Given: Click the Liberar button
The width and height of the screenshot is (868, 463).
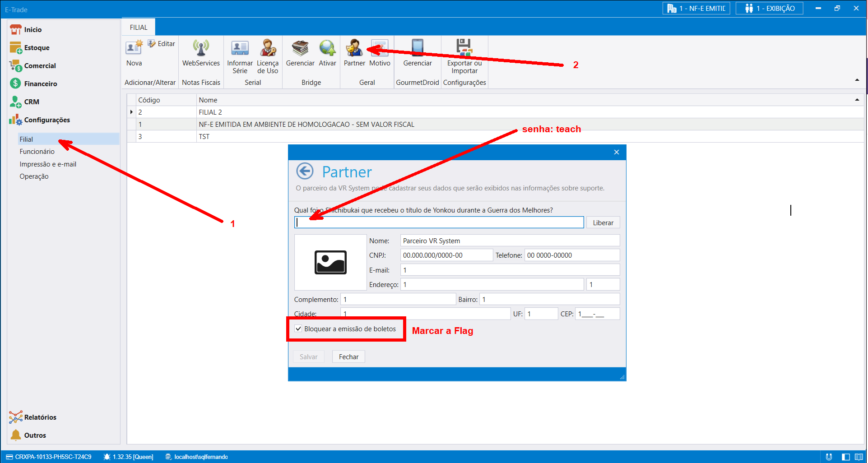Looking at the screenshot, I should tap(603, 222).
